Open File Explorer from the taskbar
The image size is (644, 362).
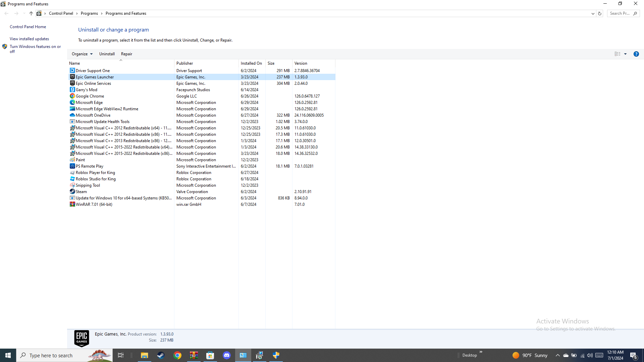coord(144,355)
